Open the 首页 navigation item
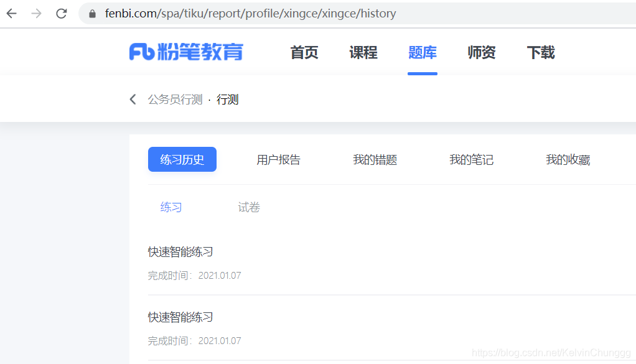Image resolution: width=636 pixels, height=364 pixels. coord(303,53)
